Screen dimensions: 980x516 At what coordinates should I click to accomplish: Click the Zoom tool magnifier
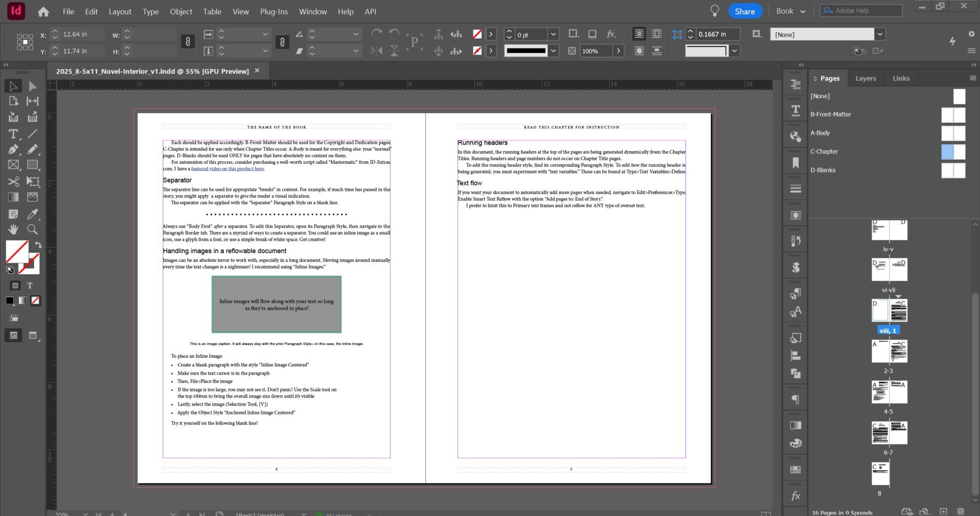point(33,229)
